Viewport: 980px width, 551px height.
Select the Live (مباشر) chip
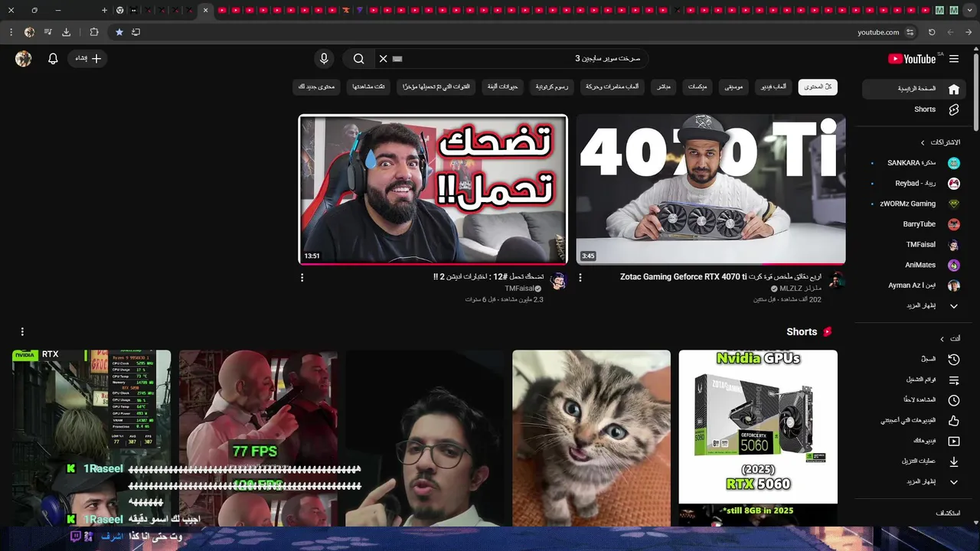point(664,87)
